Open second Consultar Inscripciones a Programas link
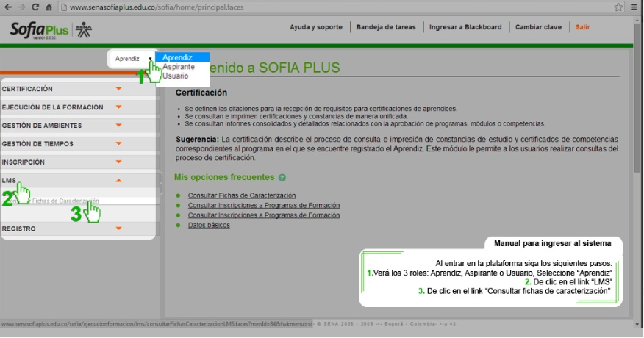 coord(264,215)
